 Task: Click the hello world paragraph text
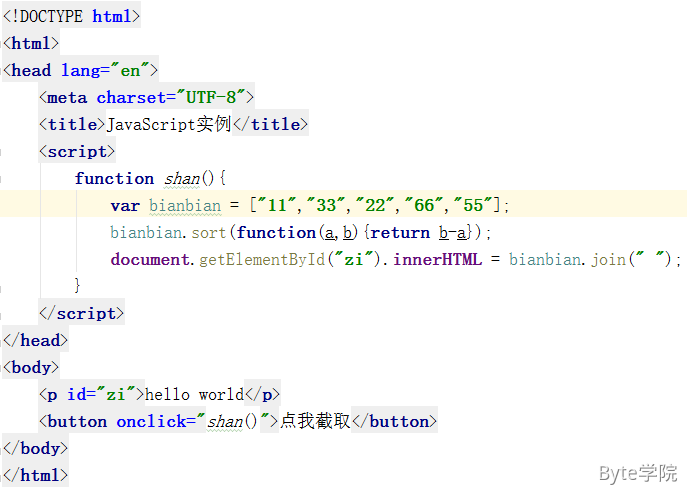click(x=194, y=394)
